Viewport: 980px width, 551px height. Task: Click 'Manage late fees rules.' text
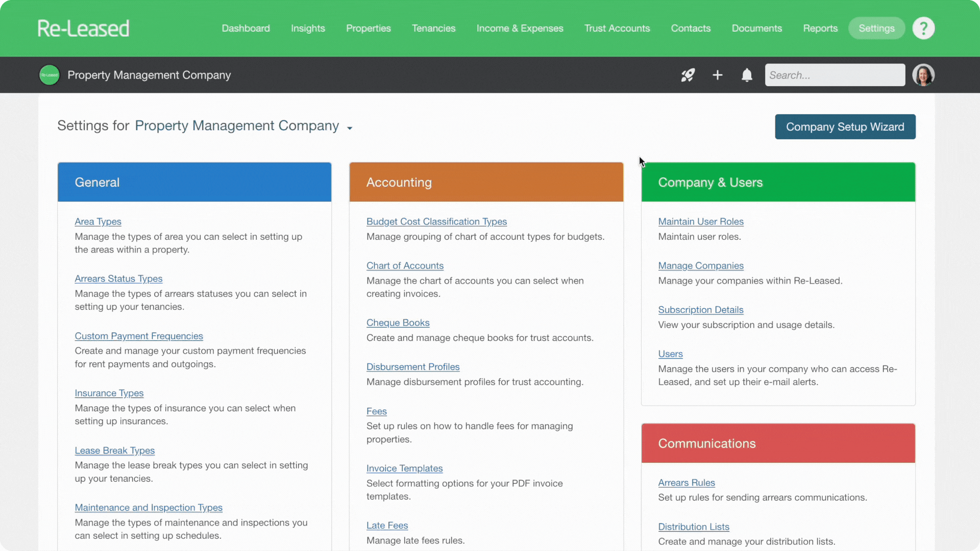click(x=415, y=541)
